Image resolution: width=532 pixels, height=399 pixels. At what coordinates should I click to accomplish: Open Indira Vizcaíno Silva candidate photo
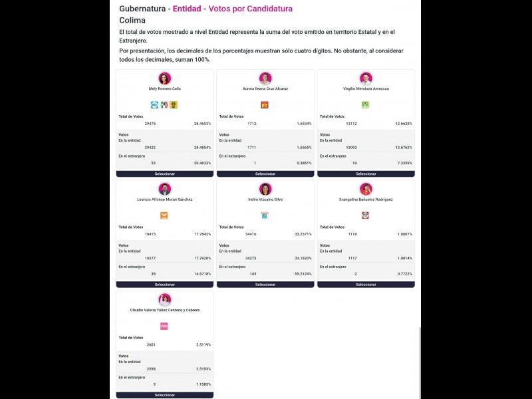coord(265,189)
